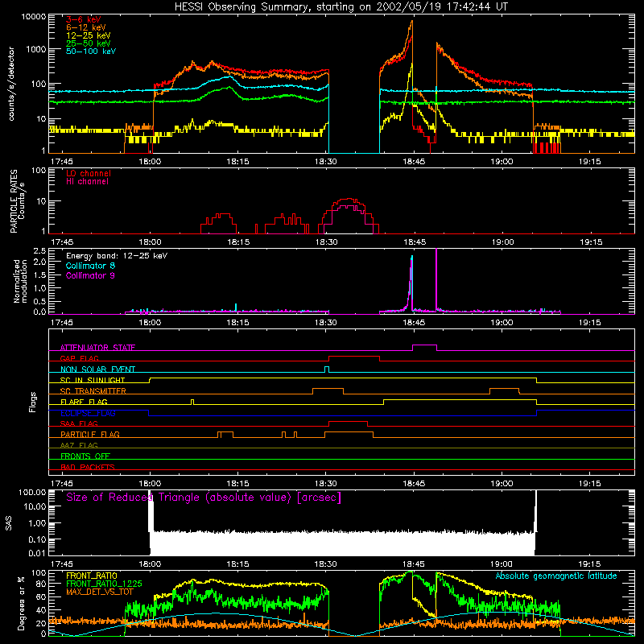Select the 3-6 keV legend label
This screenshot has height=644, width=644.
click(x=84, y=19)
